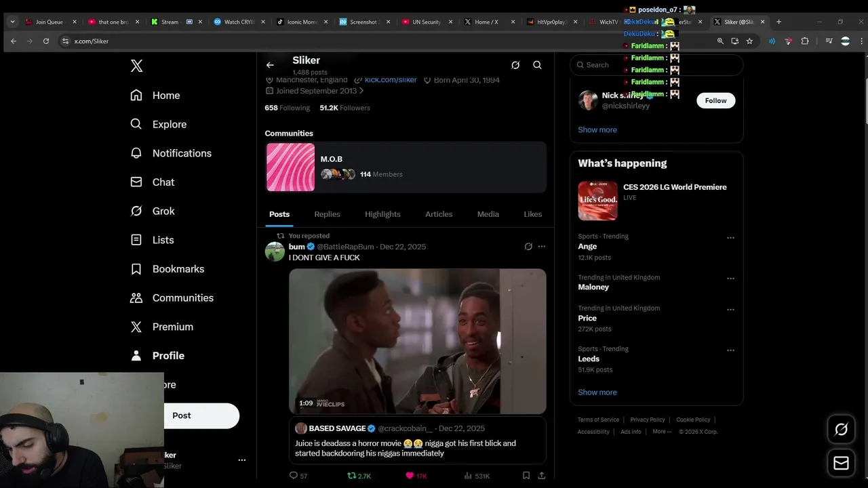Viewport: 868px width, 488px height.
Task: Open more options for Ange trend
Action: tap(730, 238)
